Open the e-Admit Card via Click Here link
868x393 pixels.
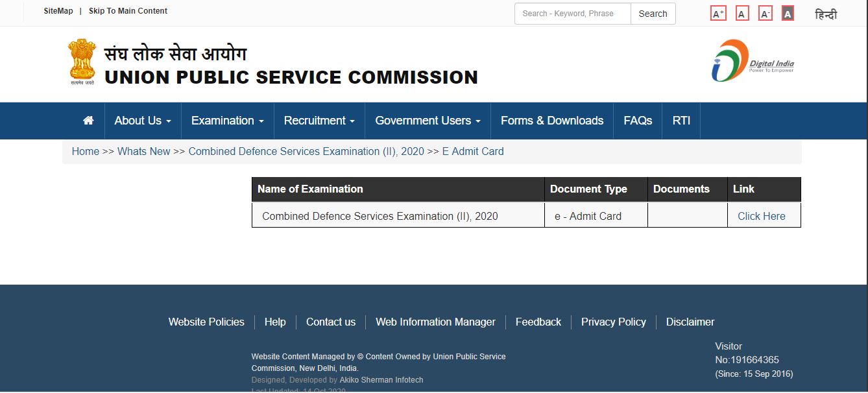(761, 216)
